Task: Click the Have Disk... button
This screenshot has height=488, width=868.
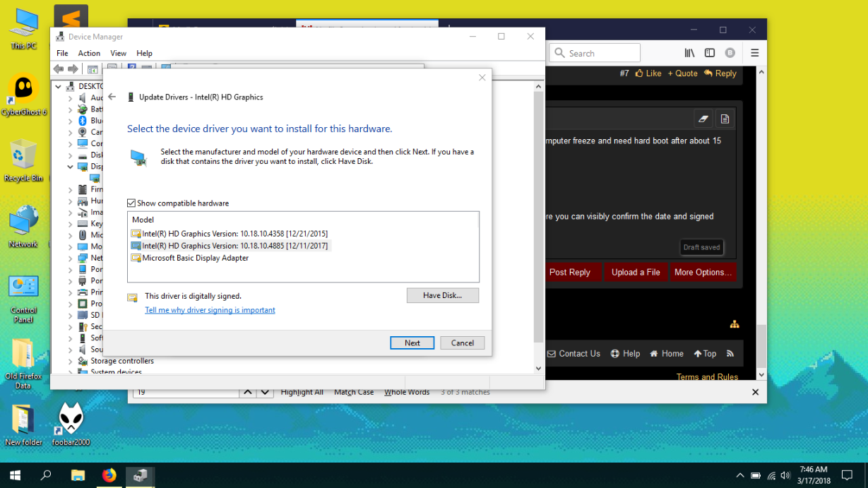Action: [443, 295]
